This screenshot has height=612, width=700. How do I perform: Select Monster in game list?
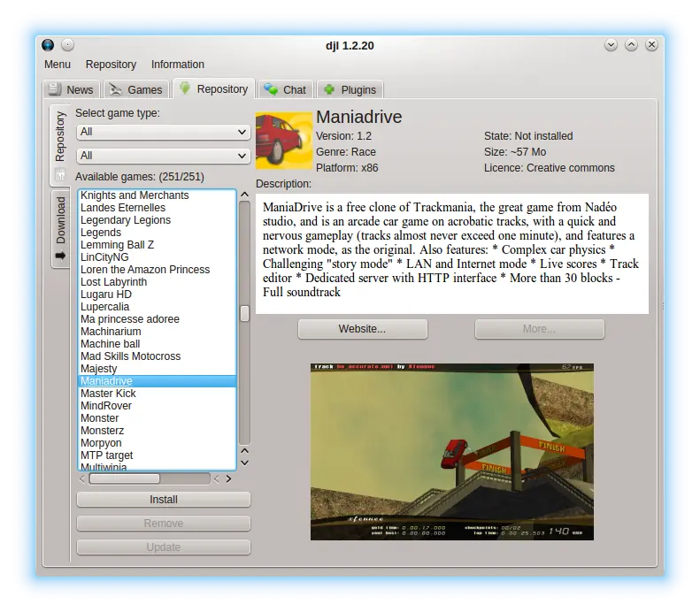(x=158, y=418)
